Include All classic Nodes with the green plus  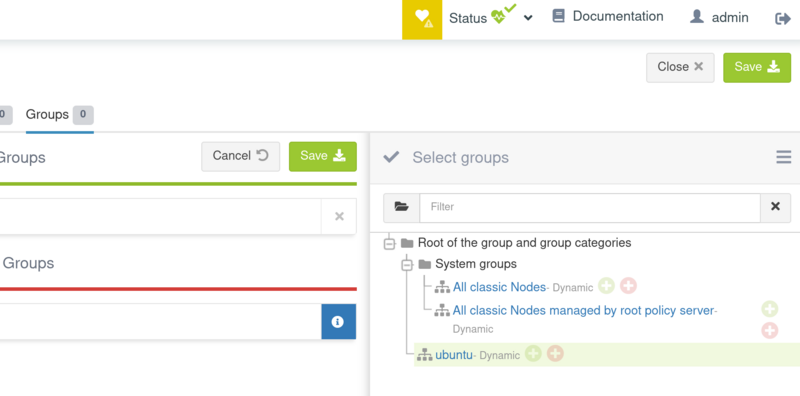606,286
